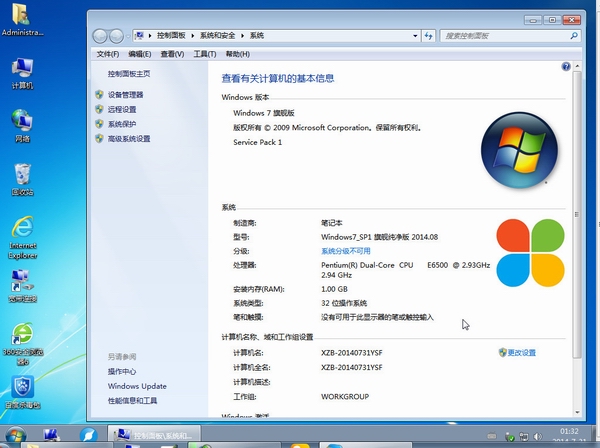Click the scrollbar up arrow
The height and width of the screenshot is (448, 600).
[x=577, y=67]
